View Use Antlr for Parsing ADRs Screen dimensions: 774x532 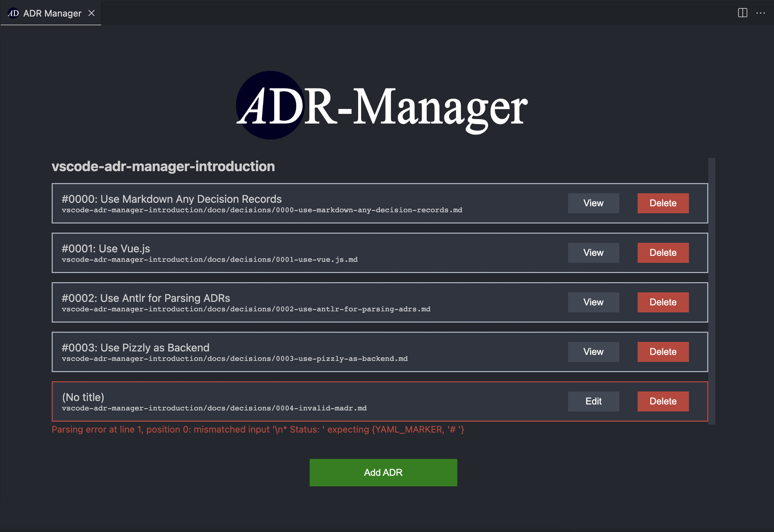tap(593, 302)
